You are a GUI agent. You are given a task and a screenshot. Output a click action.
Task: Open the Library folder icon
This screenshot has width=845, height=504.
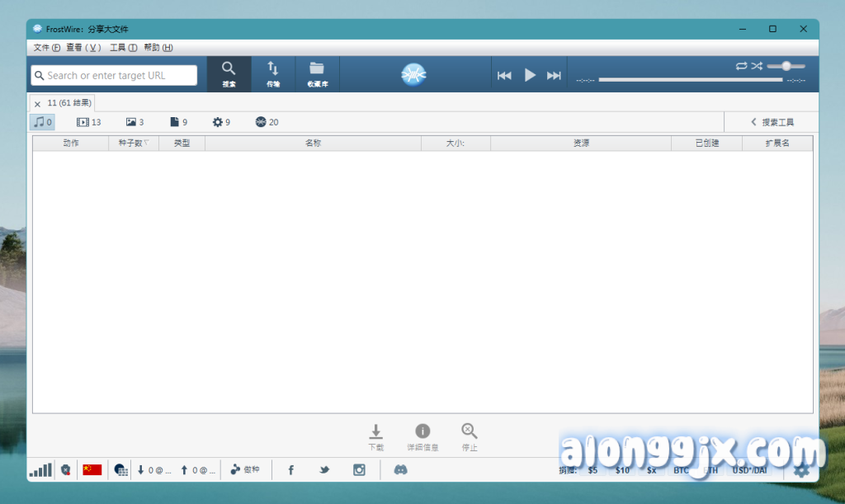tap(317, 73)
